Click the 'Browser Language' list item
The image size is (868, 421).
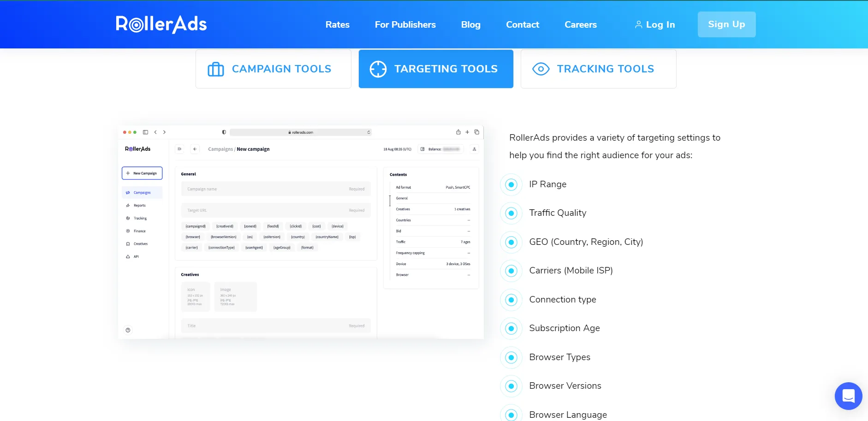click(x=568, y=415)
